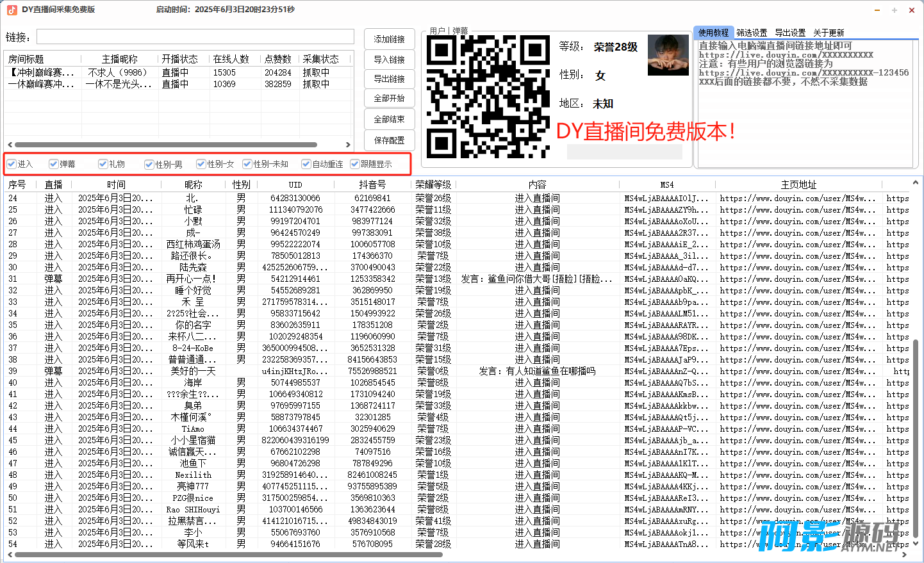Toggle the 弹幕 checkbox

pos(54,164)
